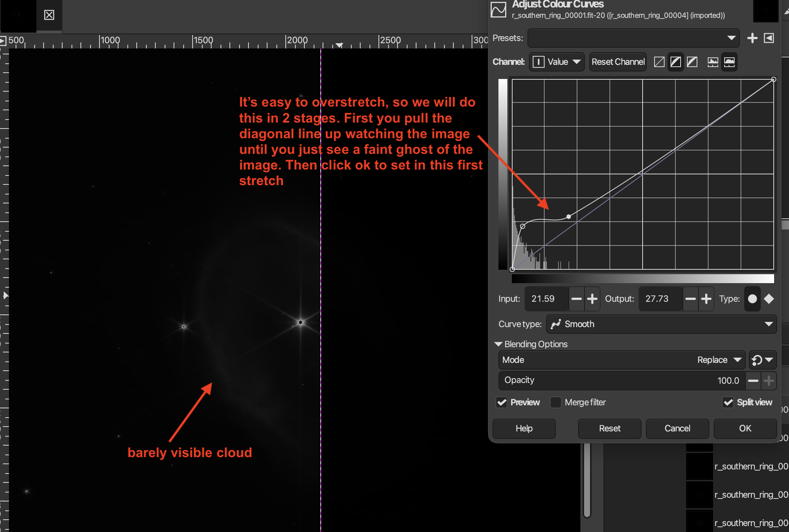The height and width of the screenshot is (532, 789).
Task: Click the Reset Channel button
Action: [x=618, y=62]
